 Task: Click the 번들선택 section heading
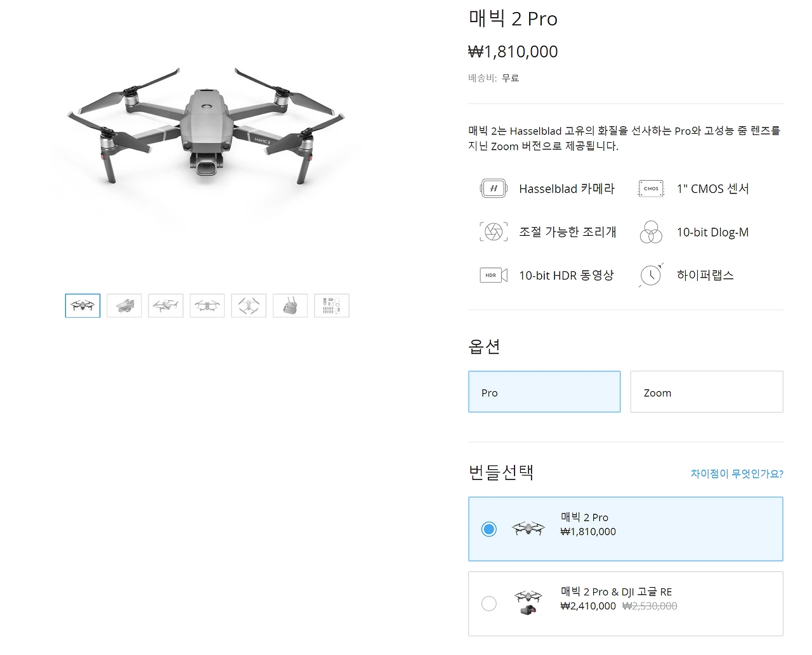pyautogui.click(x=501, y=472)
